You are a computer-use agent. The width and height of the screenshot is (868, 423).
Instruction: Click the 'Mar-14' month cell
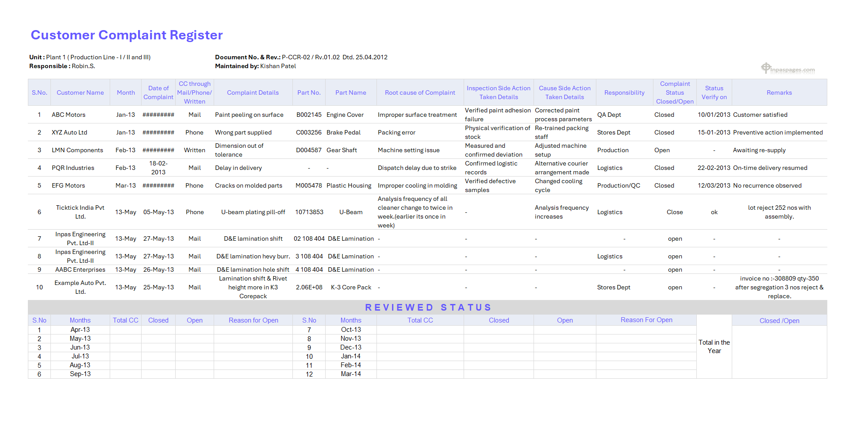point(350,373)
